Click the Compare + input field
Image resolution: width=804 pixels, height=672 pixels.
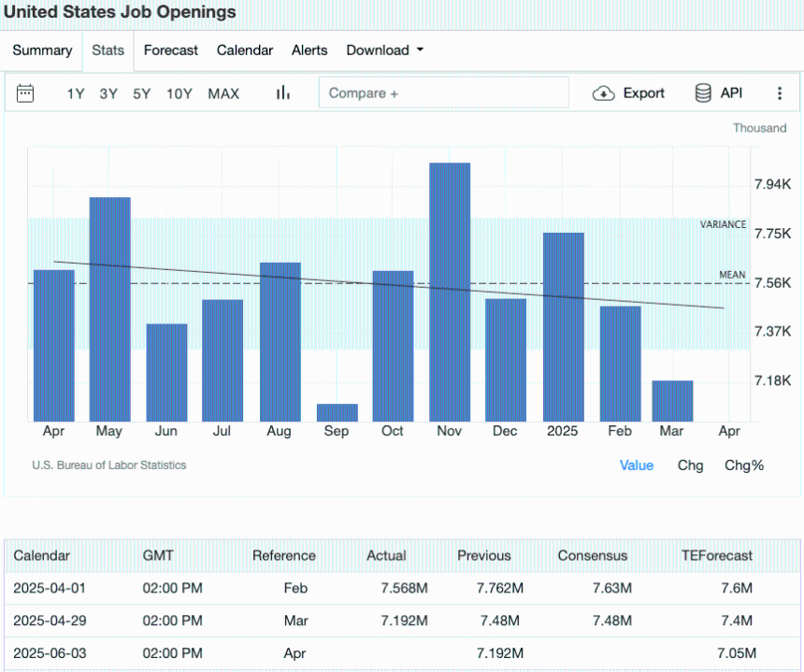coord(443,93)
